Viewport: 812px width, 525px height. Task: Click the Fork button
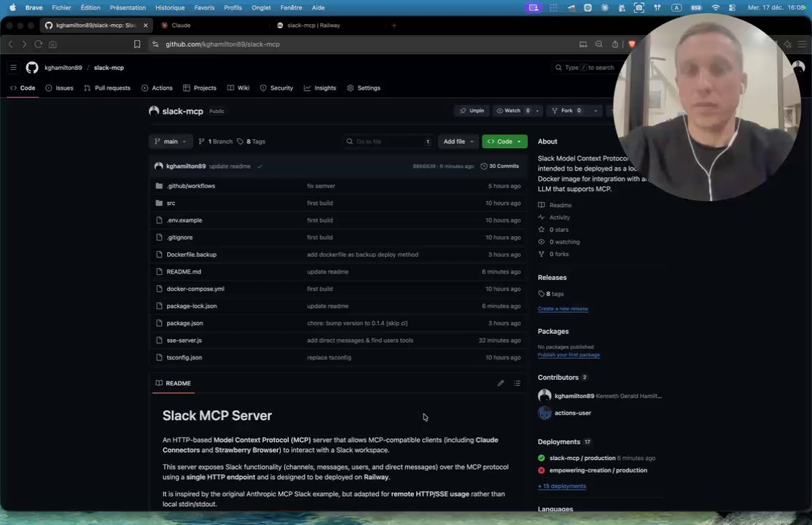567,111
